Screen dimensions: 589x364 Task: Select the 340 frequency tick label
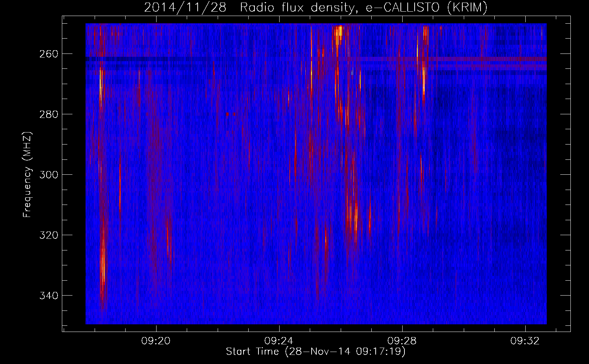click(48, 296)
